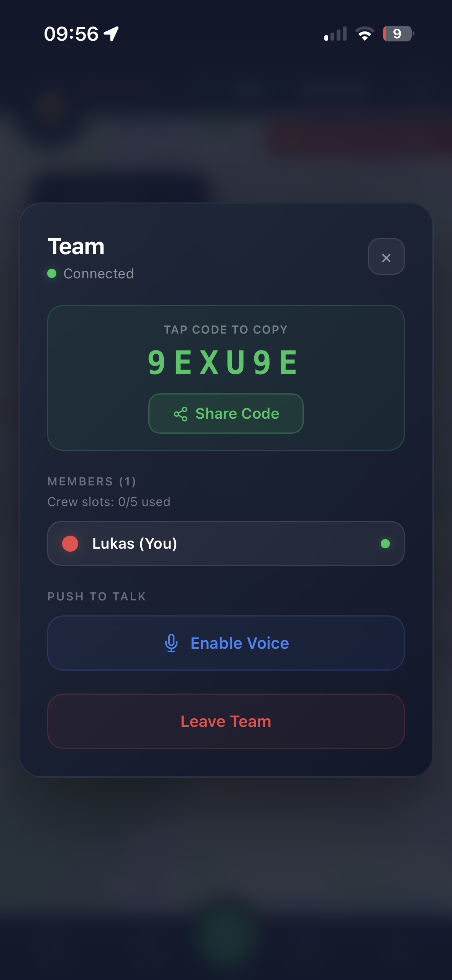Tap the cellular signal bars icon
Screen dimensions: 452x980
tap(335, 34)
